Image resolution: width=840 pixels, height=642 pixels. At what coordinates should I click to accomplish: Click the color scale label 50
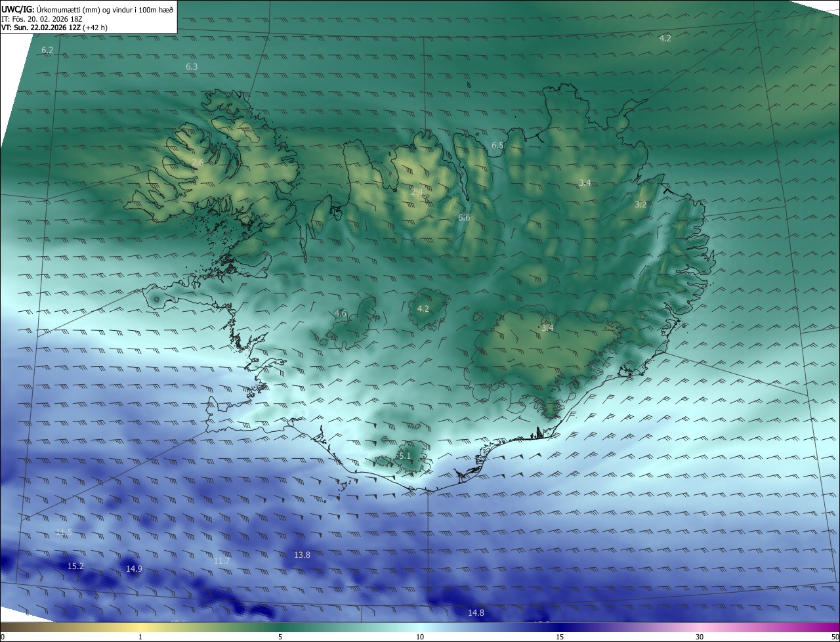[x=835, y=637]
